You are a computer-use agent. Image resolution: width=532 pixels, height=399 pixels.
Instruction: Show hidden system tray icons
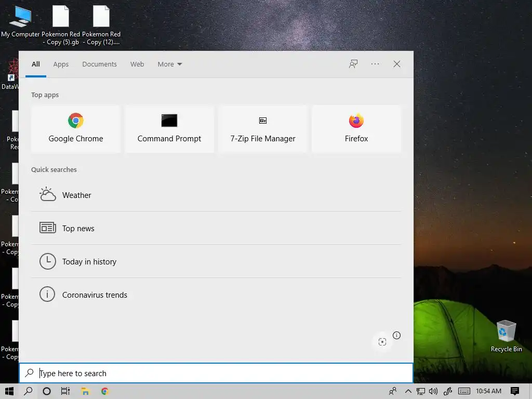click(x=408, y=391)
